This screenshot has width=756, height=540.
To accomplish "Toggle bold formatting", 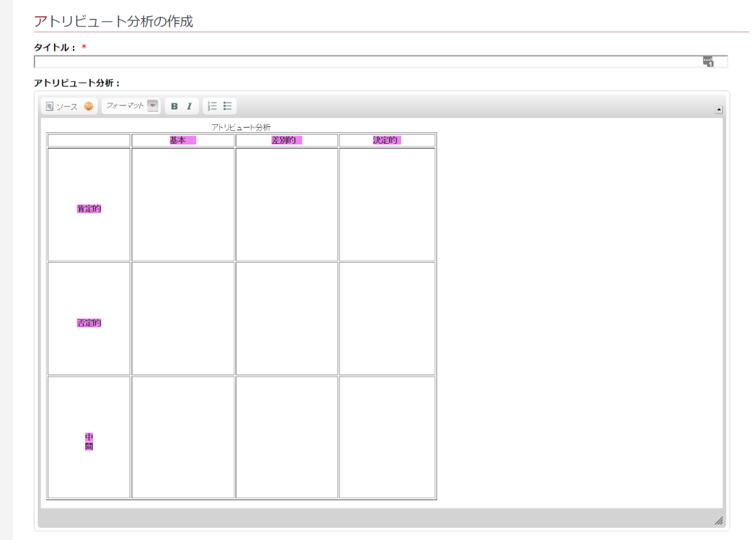I will point(174,107).
